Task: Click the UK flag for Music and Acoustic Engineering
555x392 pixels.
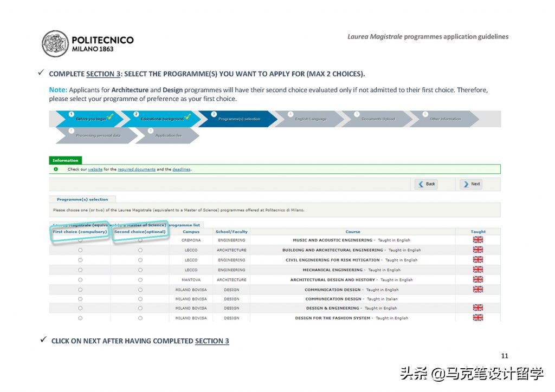Action: (x=478, y=240)
